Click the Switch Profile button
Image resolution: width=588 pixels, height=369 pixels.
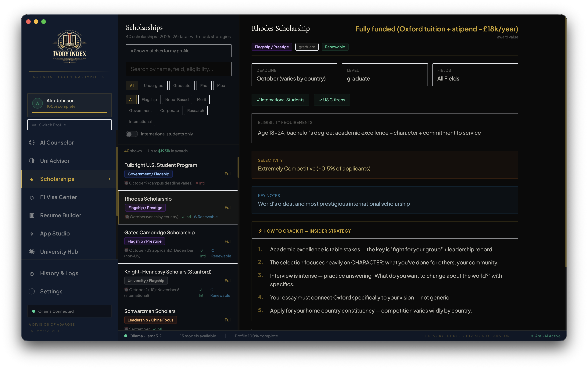click(x=70, y=125)
